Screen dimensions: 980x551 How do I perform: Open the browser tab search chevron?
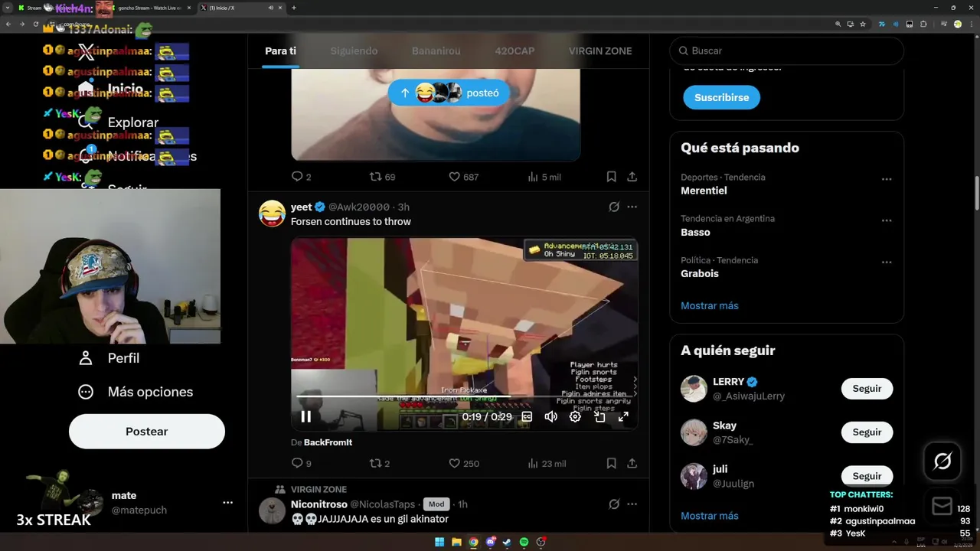point(7,8)
